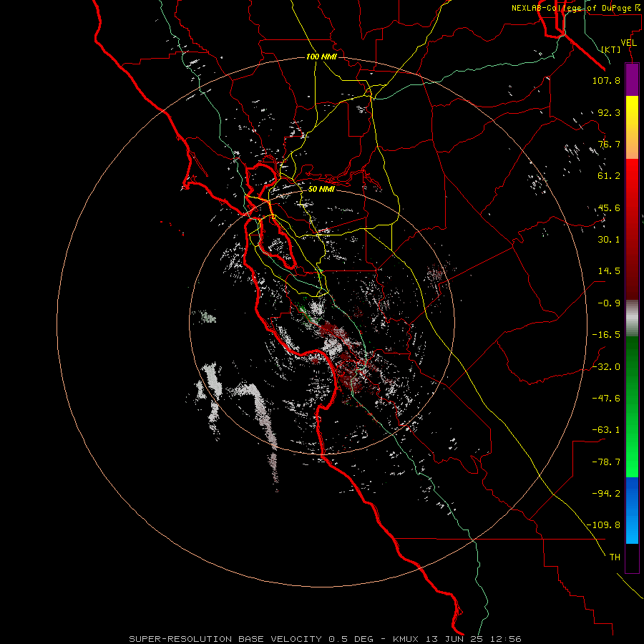
Task: Click the purple color bar segment
Action: tap(632, 79)
